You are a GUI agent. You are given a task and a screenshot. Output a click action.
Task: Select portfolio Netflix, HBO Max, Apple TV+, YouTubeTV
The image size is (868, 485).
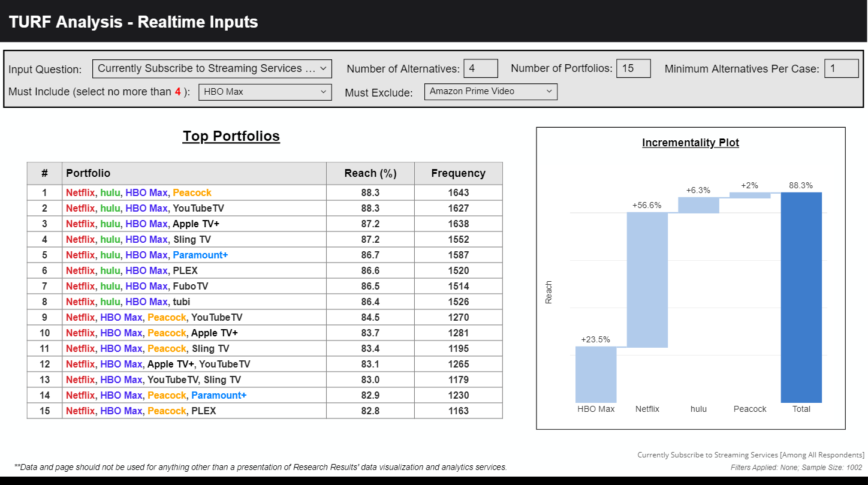(265, 364)
